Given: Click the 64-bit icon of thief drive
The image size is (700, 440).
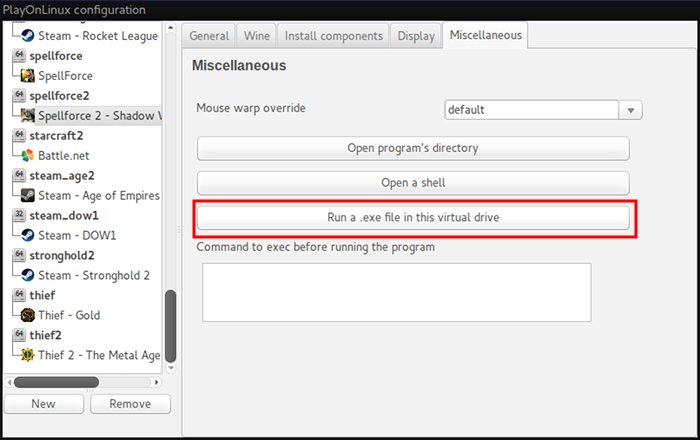Looking at the screenshot, I should (19, 295).
